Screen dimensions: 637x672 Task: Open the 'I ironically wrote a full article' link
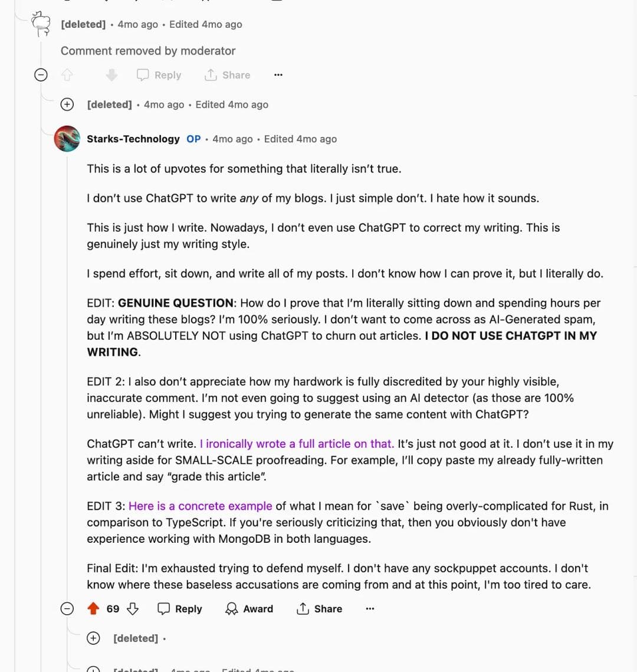click(x=297, y=444)
